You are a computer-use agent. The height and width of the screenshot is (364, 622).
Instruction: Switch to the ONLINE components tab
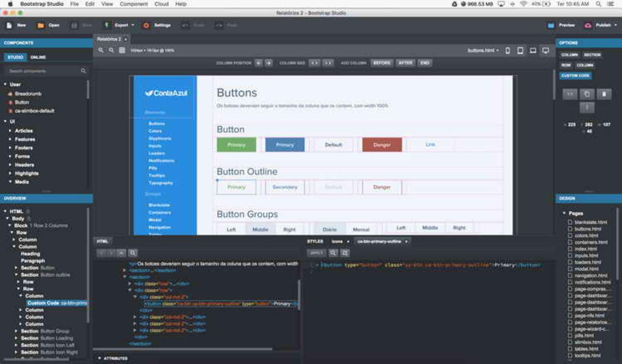(x=37, y=57)
